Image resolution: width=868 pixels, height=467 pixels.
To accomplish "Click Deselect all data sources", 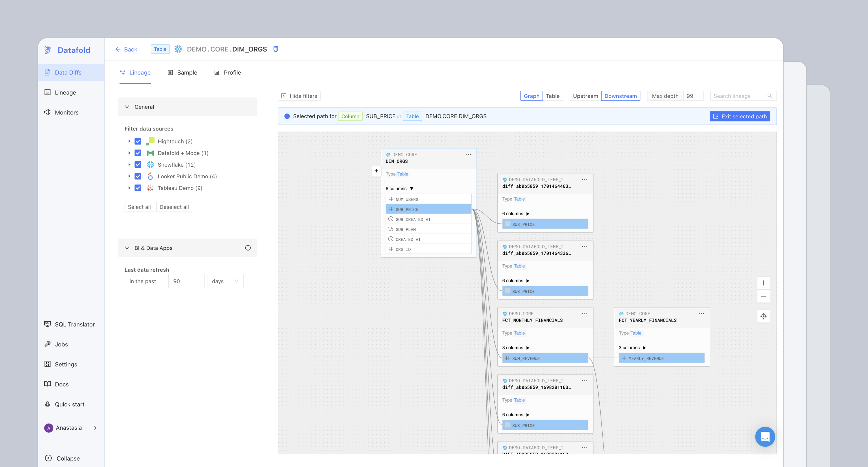I will [174, 207].
